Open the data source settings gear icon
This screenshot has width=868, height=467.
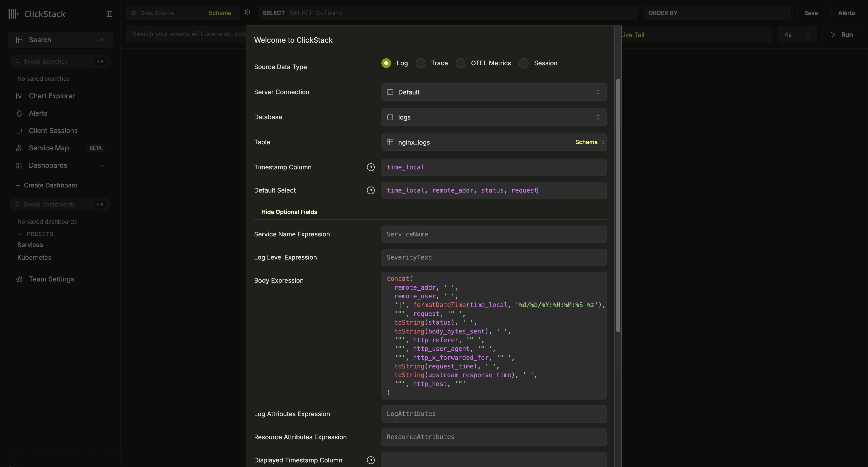[x=248, y=12]
